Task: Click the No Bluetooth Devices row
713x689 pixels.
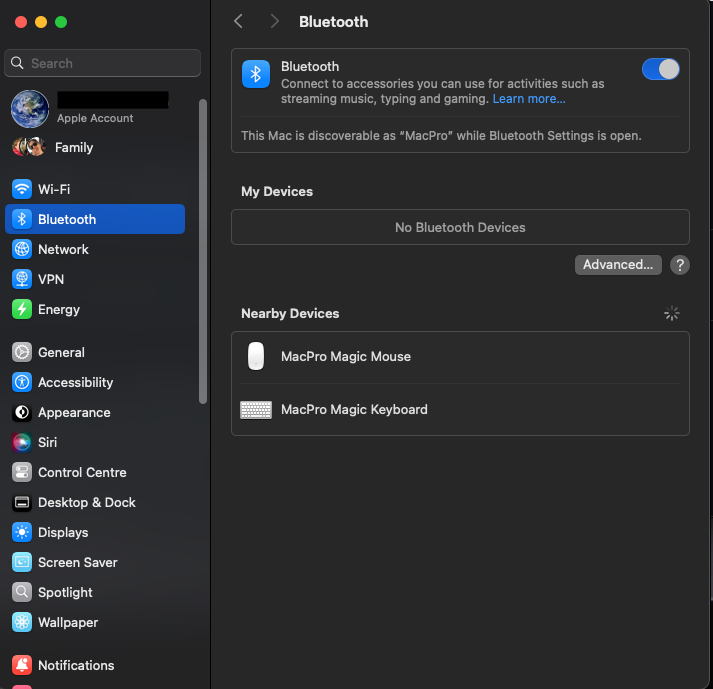Action: (x=460, y=227)
